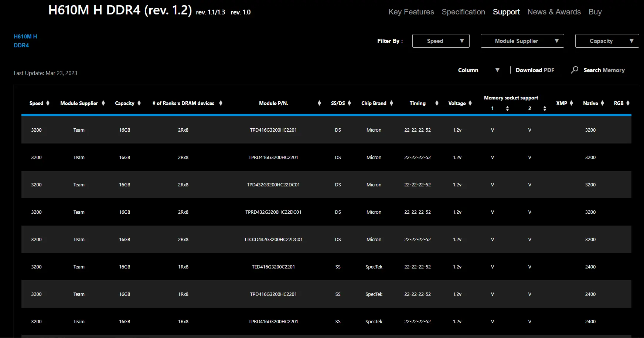
Task: Click the Filter By label
Action: click(x=390, y=41)
